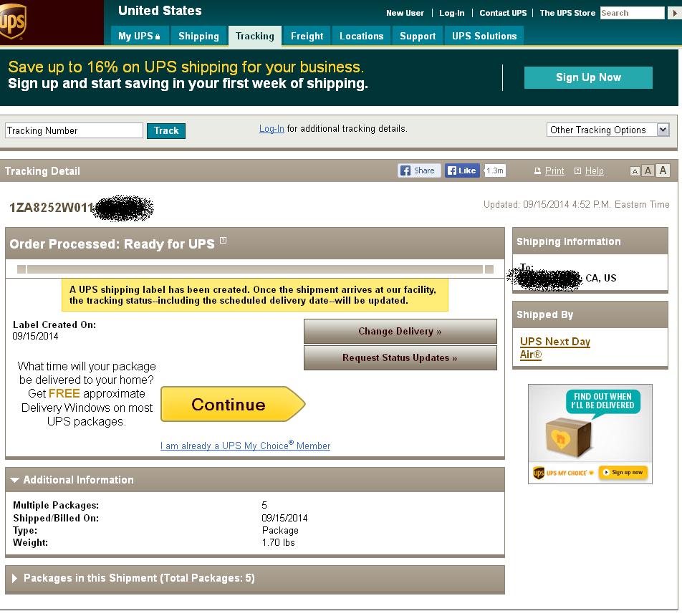The height and width of the screenshot is (616, 682).
Task: Click the Label Created On date 09/15/2014
Action: [35, 336]
